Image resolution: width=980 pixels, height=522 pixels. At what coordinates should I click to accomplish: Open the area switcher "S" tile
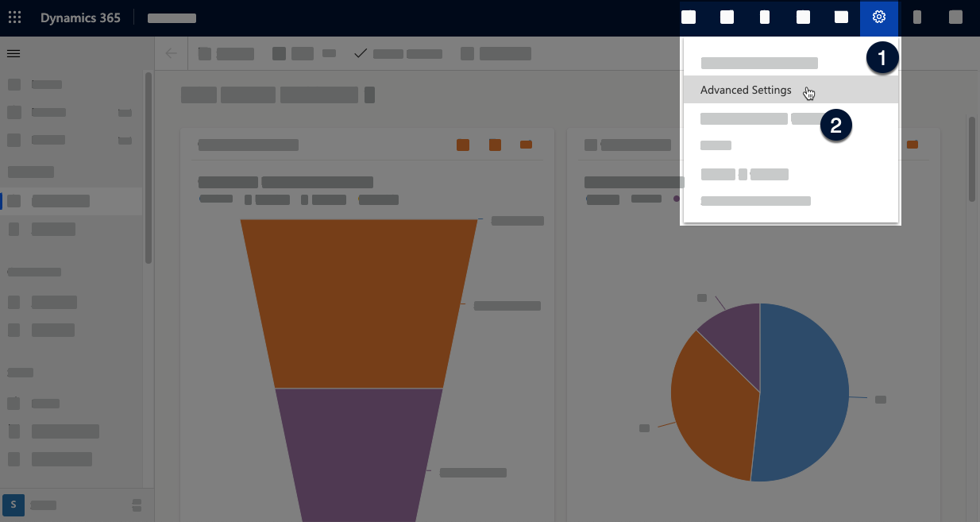point(14,505)
